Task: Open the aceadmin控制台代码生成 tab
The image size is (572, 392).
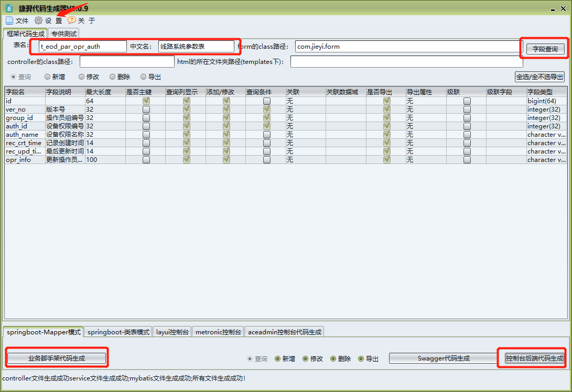Action: point(285,332)
